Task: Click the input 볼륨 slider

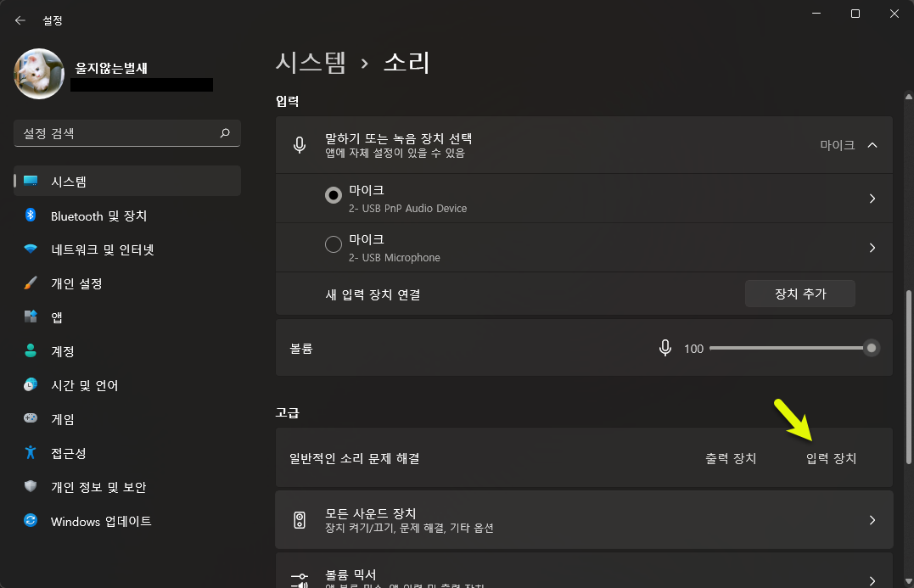Action: (x=794, y=348)
